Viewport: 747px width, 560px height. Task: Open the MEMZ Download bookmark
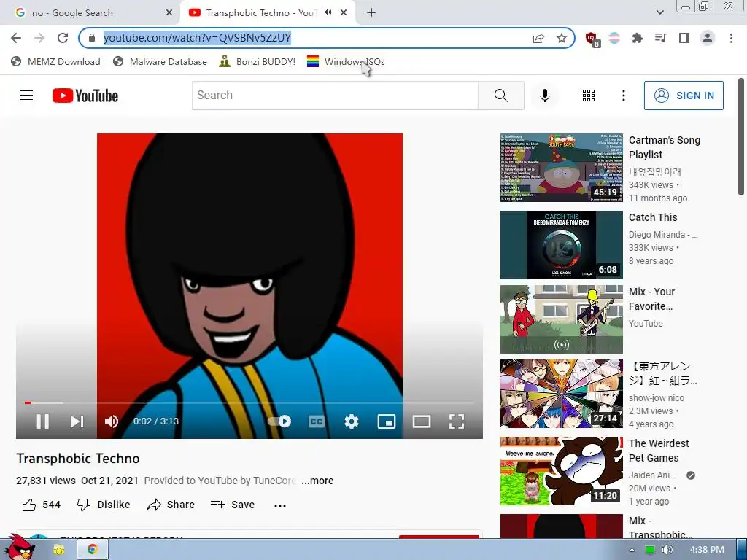55,62
